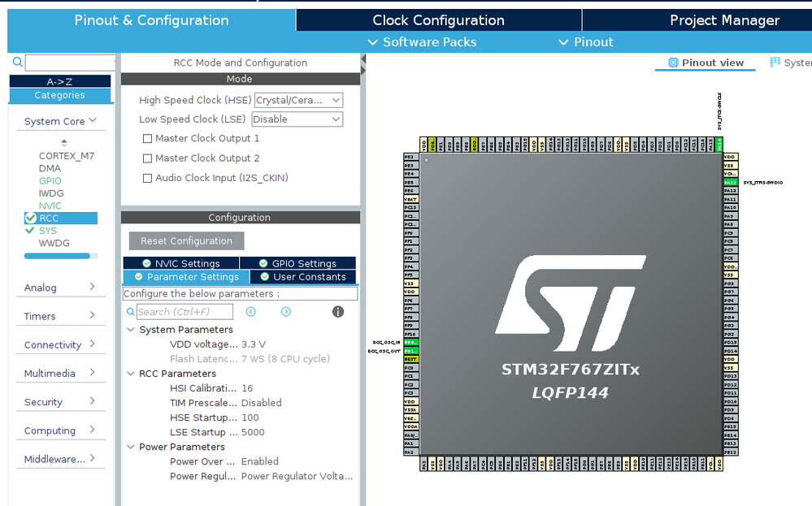The width and height of the screenshot is (812, 506).
Task: Expand the Timers category
Action: (x=60, y=316)
